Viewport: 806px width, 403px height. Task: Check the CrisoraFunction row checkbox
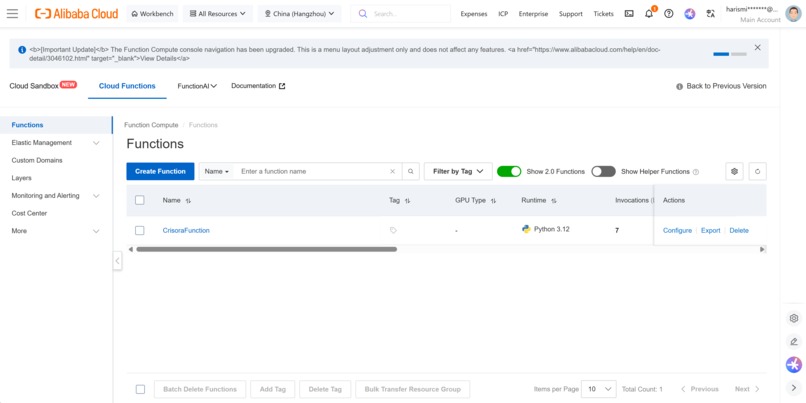[x=140, y=230]
